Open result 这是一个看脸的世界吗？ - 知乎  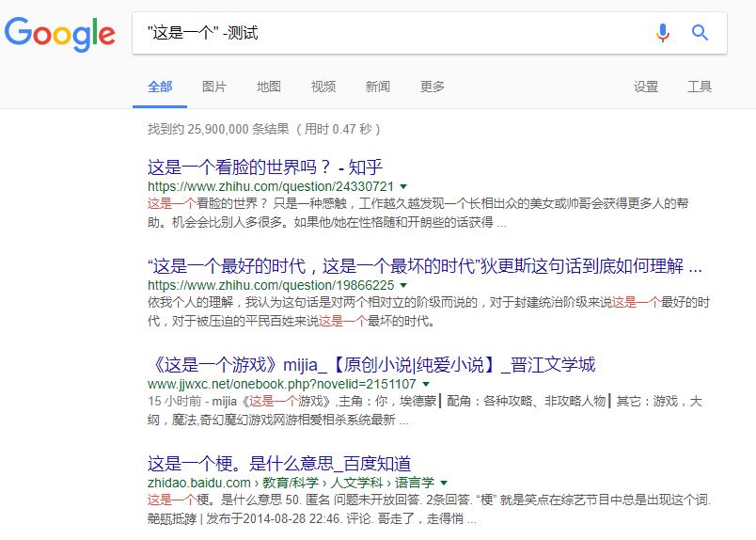click(x=265, y=167)
